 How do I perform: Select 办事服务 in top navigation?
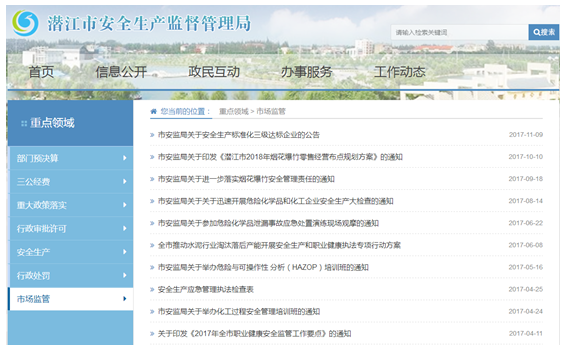click(307, 72)
